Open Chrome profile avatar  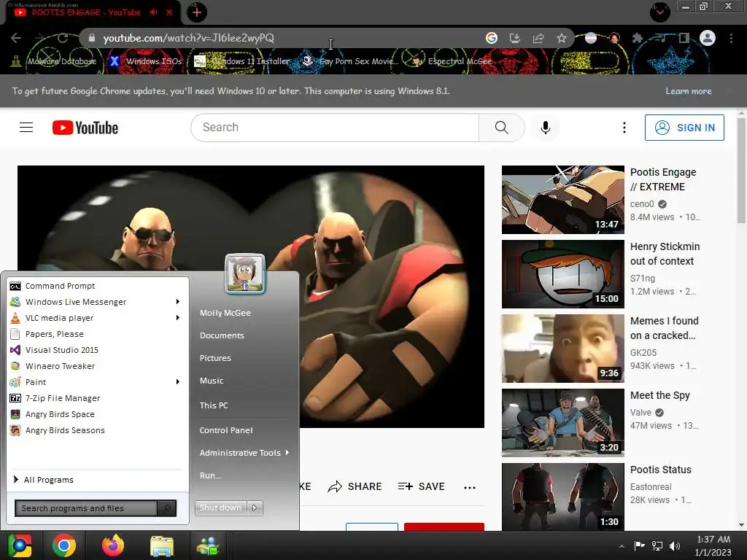tap(708, 38)
